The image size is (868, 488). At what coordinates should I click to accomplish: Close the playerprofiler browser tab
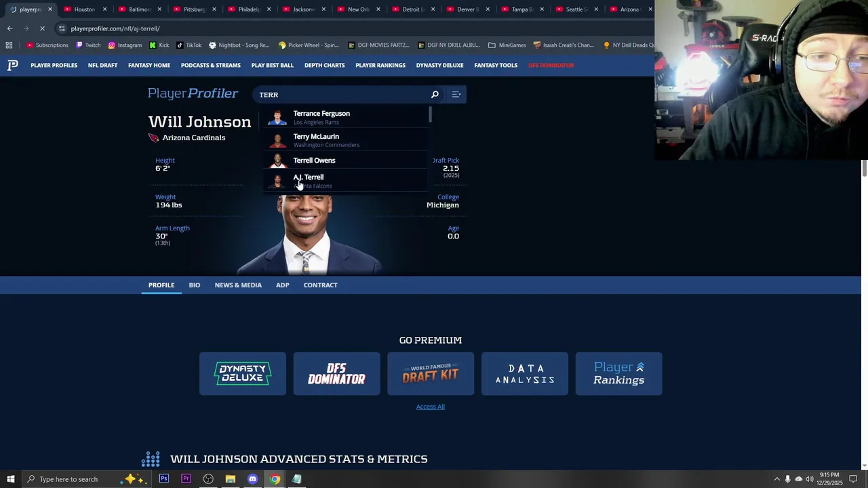pos(50,9)
